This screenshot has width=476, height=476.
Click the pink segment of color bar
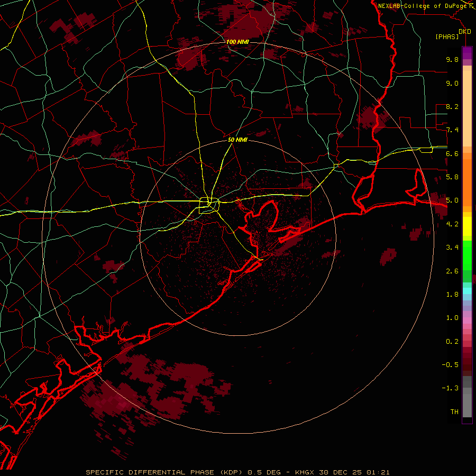click(467, 321)
